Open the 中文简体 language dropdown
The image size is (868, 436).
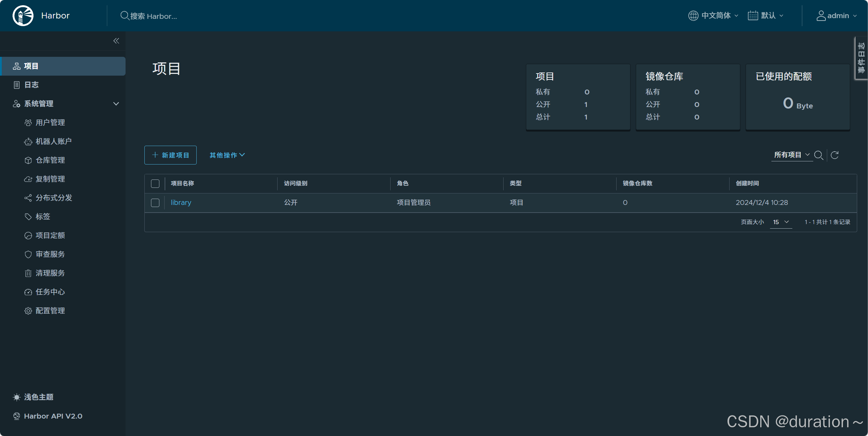point(713,16)
